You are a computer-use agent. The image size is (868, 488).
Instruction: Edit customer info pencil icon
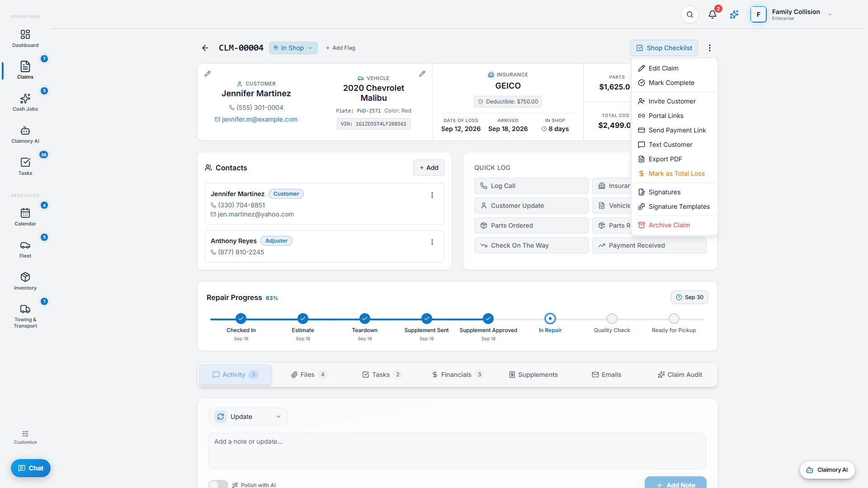(208, 74)
